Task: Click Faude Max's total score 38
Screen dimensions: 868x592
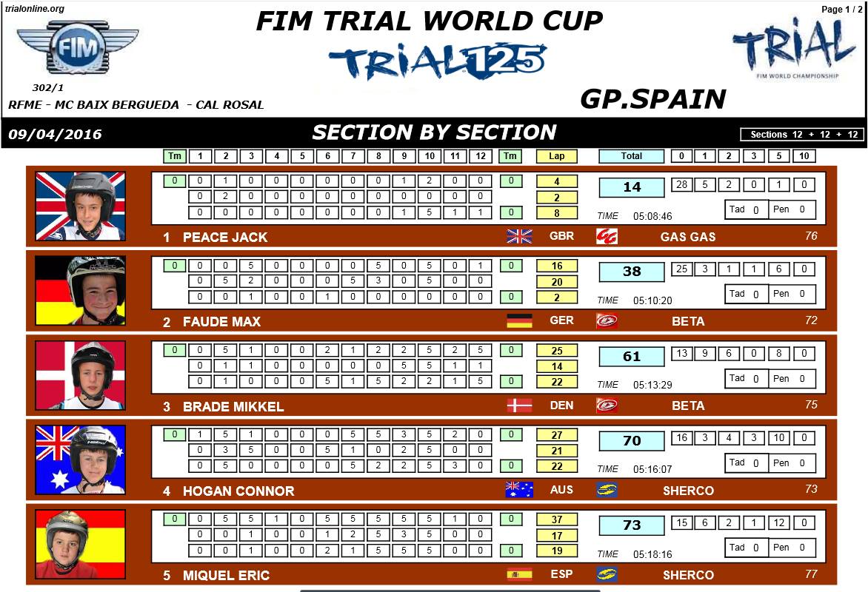Action: point(632,272)
